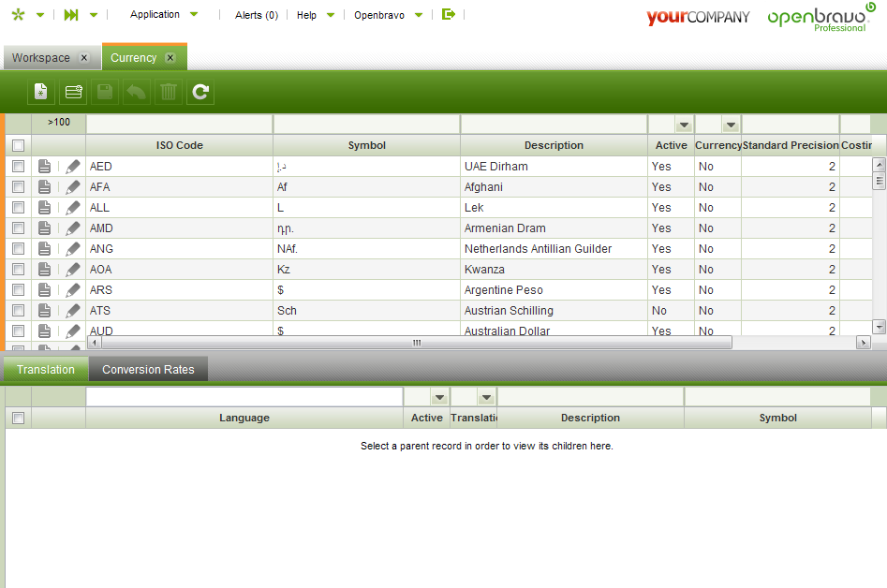Check the ALL row checkbox
This screenshot has height=588, width=887.
pyautogui.click(x=18, y=208)
